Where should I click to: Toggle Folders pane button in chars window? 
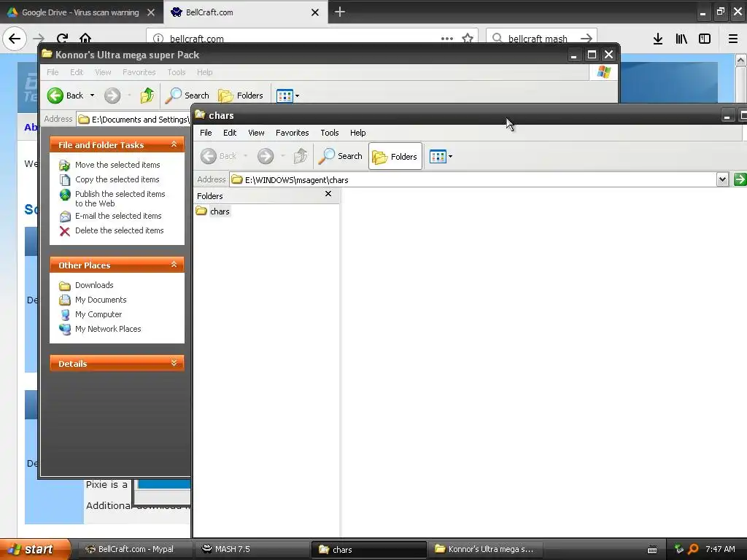click(x=395, y=156)
